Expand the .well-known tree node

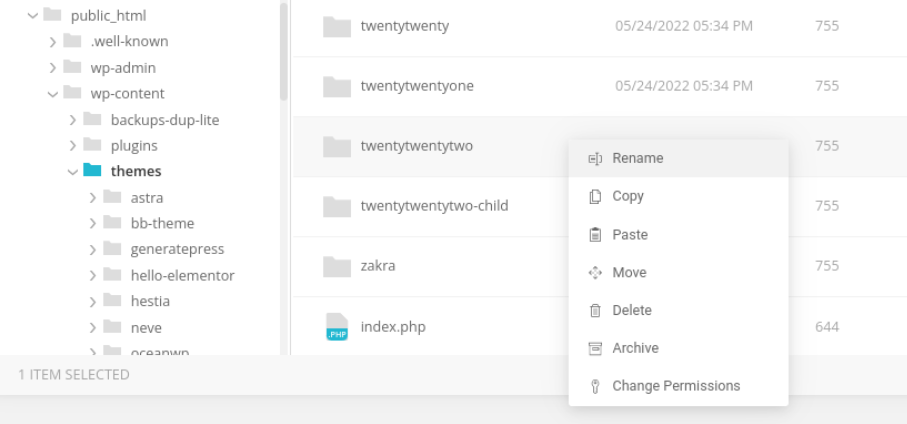click(x=53, y=42)
